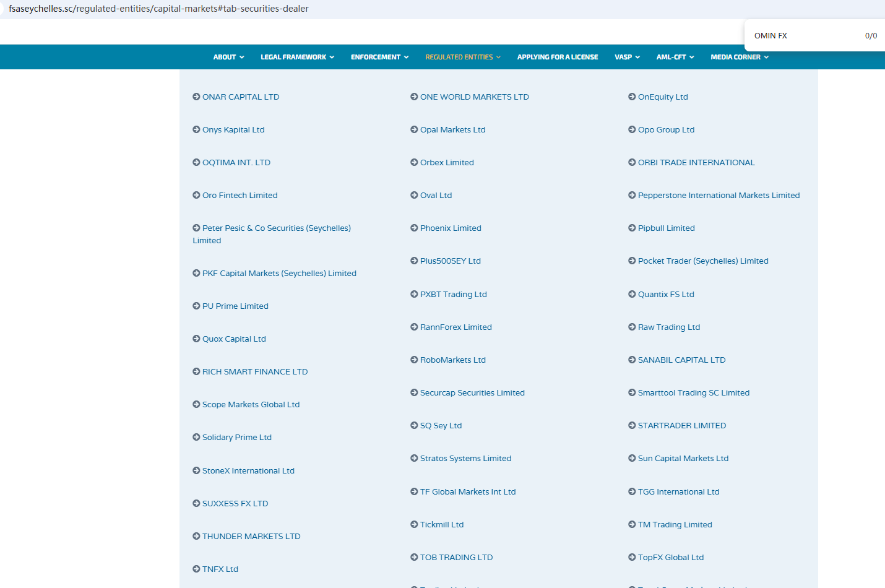This screenshot has width=885, height=588.
Task: Open Securcap Securities Limited entry
Action: [x=472, y=392]
